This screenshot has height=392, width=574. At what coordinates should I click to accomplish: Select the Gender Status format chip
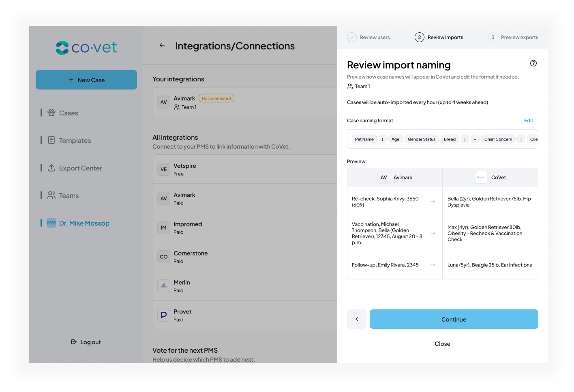pos(422,139)
